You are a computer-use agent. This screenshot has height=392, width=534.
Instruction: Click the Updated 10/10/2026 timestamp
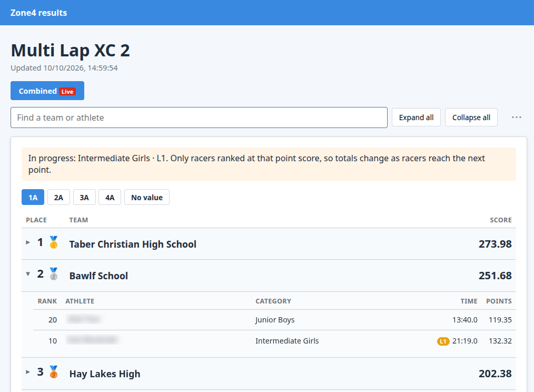[x=64, y=68]
